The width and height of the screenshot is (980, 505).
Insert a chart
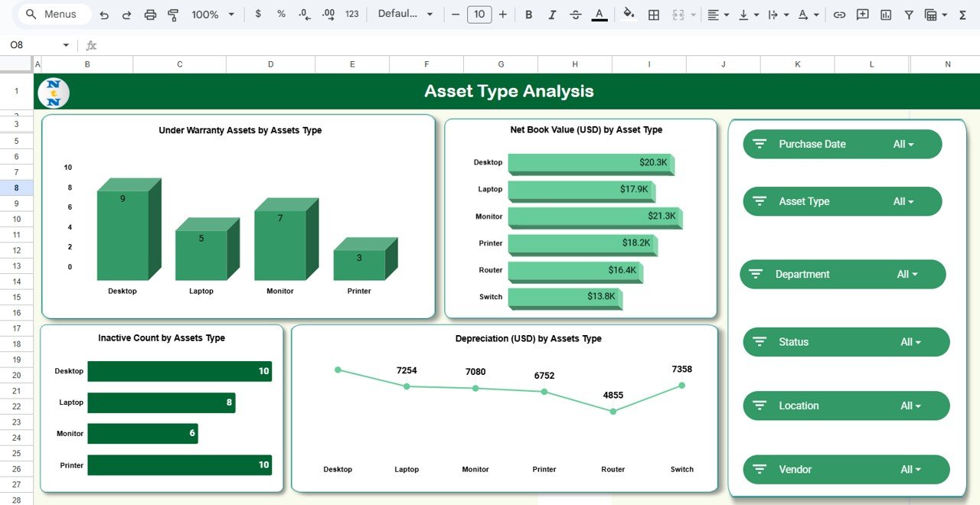(x=886, y=14)
